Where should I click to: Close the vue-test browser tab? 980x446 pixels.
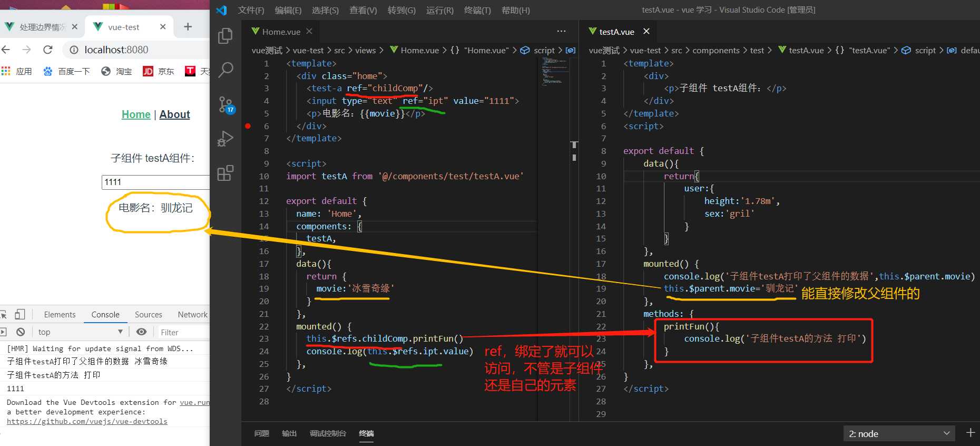[163, 27]
